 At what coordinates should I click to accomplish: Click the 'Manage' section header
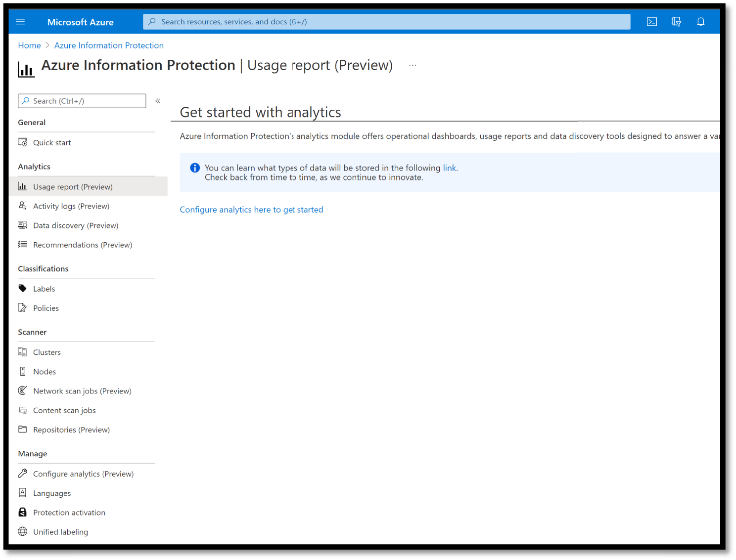pos(33,454)
